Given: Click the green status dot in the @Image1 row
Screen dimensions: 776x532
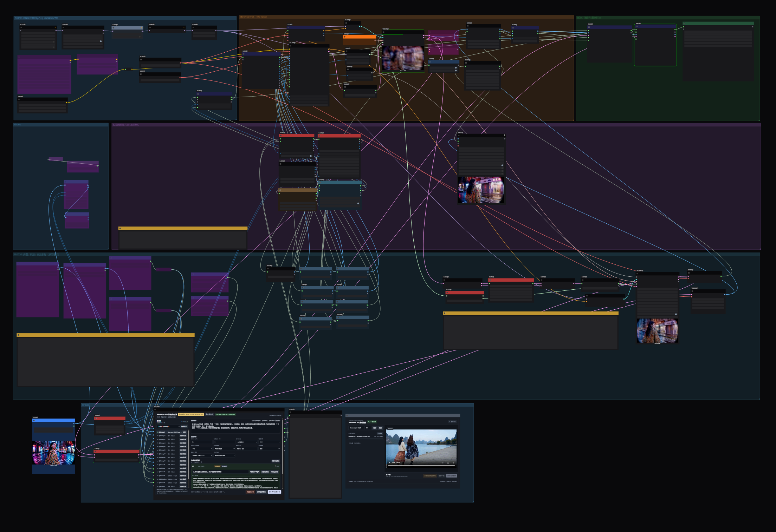Looking at the screenshot, I should 157,432.
